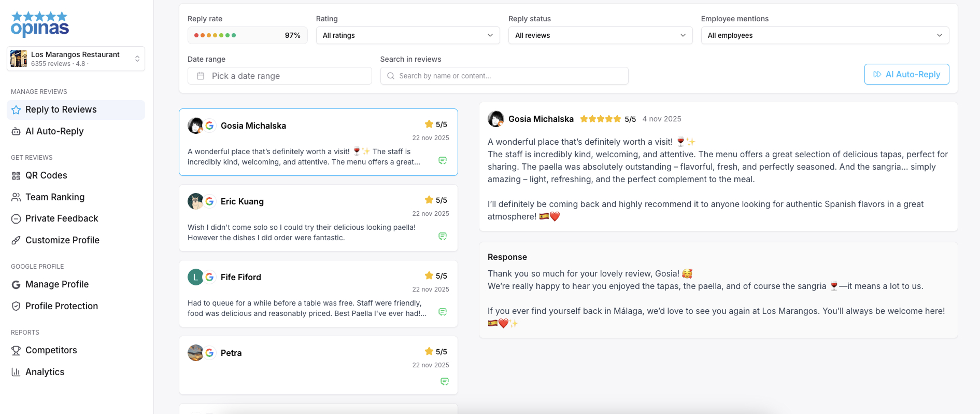Image resolution: width=980 pixels, height=414 pixels.
Task: Click Gosia Michalska avatar in review list
Action: 195,126
